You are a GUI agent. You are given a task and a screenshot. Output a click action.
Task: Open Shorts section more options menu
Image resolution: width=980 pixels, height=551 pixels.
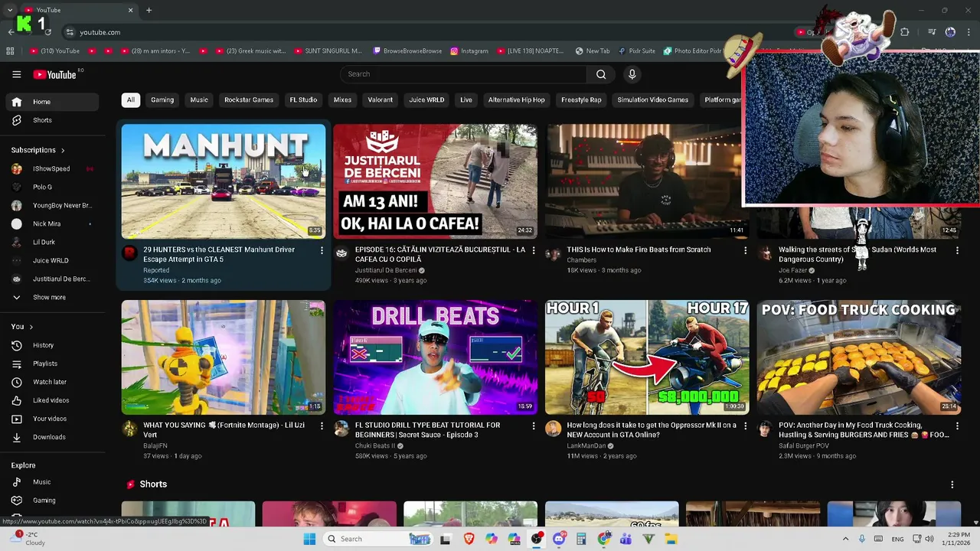[x=952, y=484]
